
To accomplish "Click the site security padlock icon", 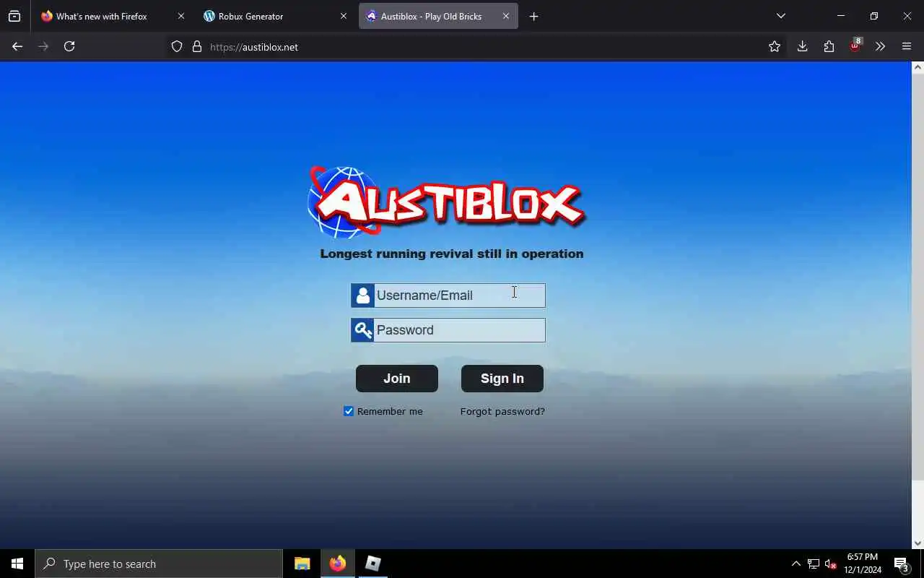I will click(x=196, y=47).
